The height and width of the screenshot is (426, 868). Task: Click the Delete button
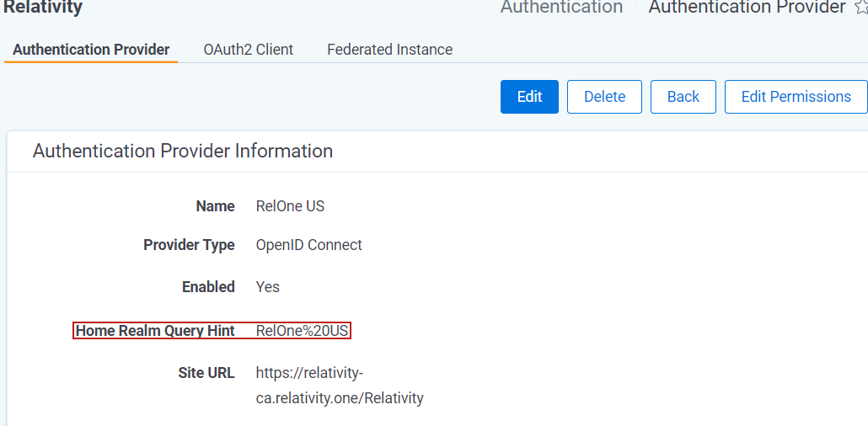coord(604,97)
